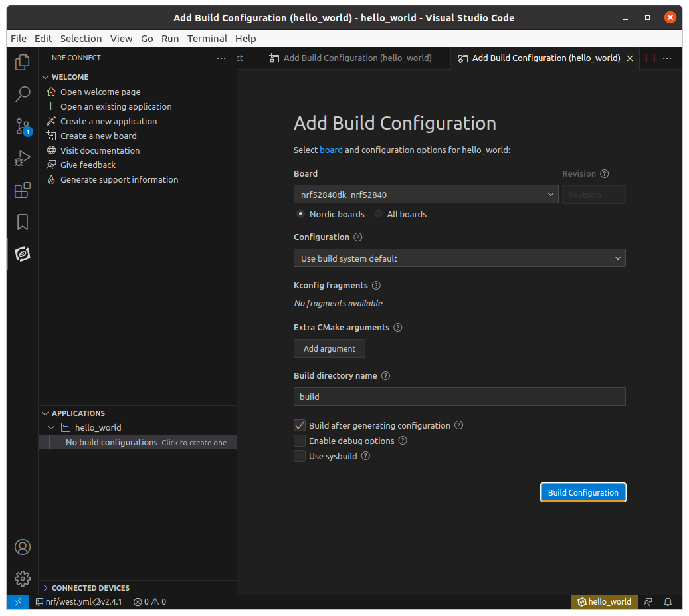
Task: Open the Search view in activity bar
Action: 23,94
